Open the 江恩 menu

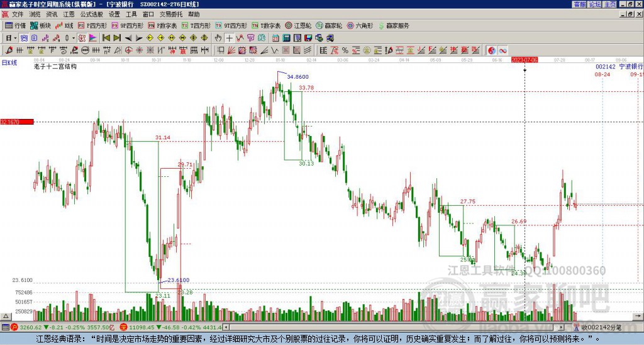pyautogui.click(x=69, y=14)
